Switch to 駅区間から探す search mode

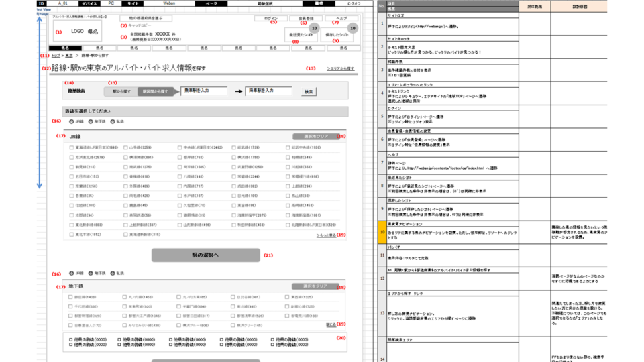pyautogui.click(x=155, y=92)
